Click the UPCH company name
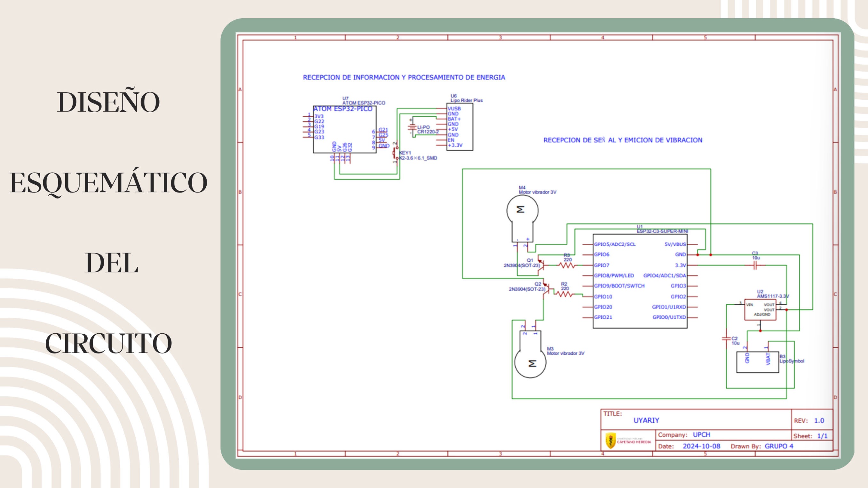The image size is (868, 488). point(702,435)
